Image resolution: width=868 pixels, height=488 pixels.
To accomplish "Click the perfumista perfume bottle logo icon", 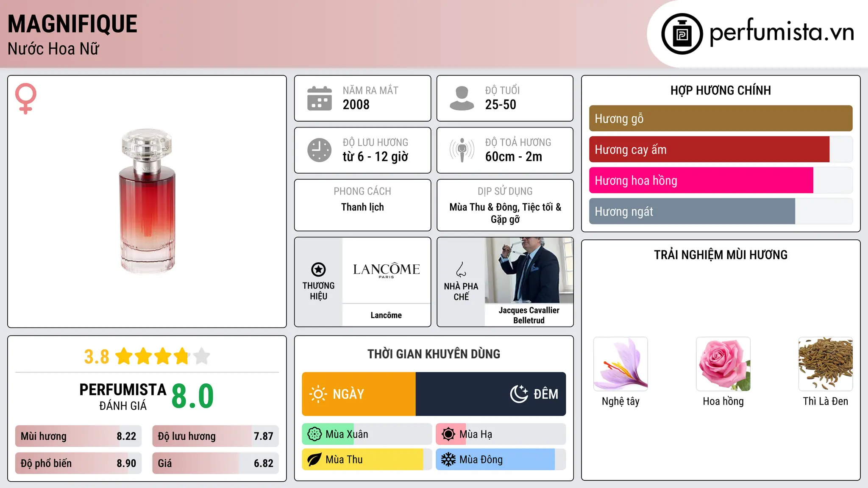I will [682, 34].
